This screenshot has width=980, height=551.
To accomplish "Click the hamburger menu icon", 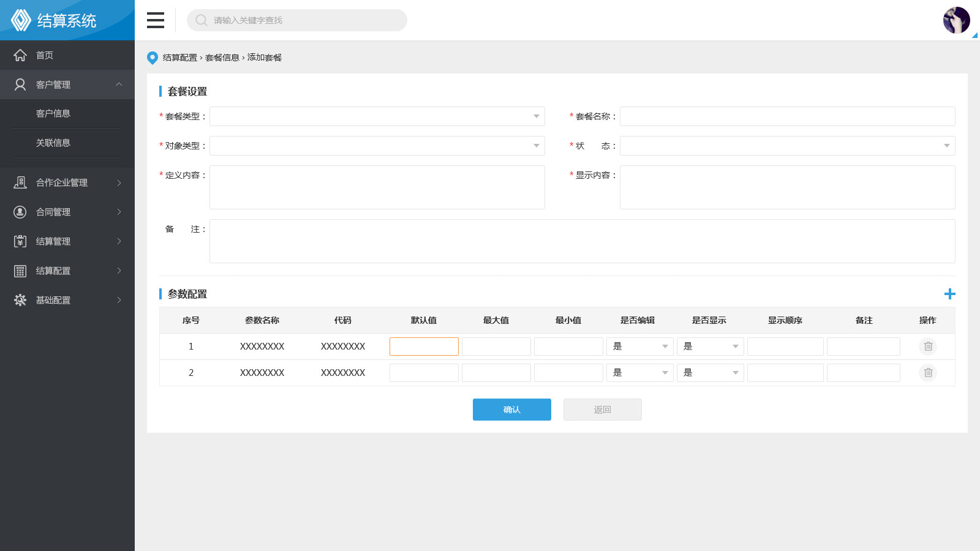I will coord(156,20).
